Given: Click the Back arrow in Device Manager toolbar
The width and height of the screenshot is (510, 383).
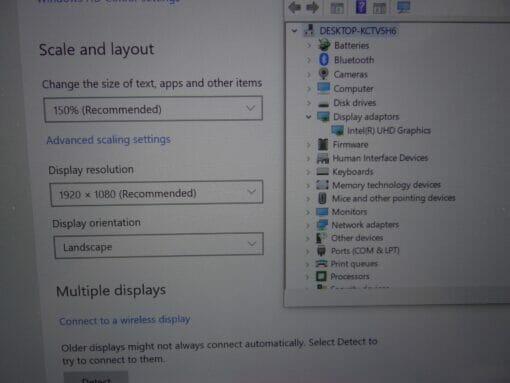Looking at the screenshot, I should [x=295, y=7].
